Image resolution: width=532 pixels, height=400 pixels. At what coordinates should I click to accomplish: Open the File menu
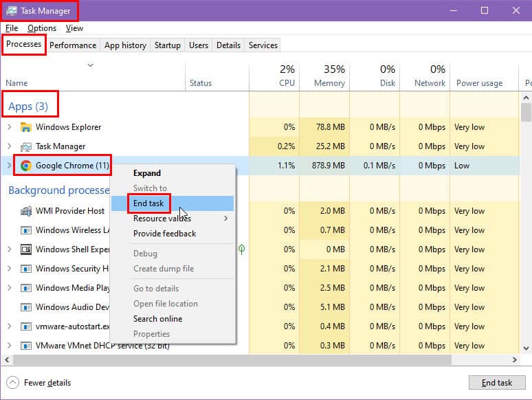pyautogui.click(x=12, y=28)
